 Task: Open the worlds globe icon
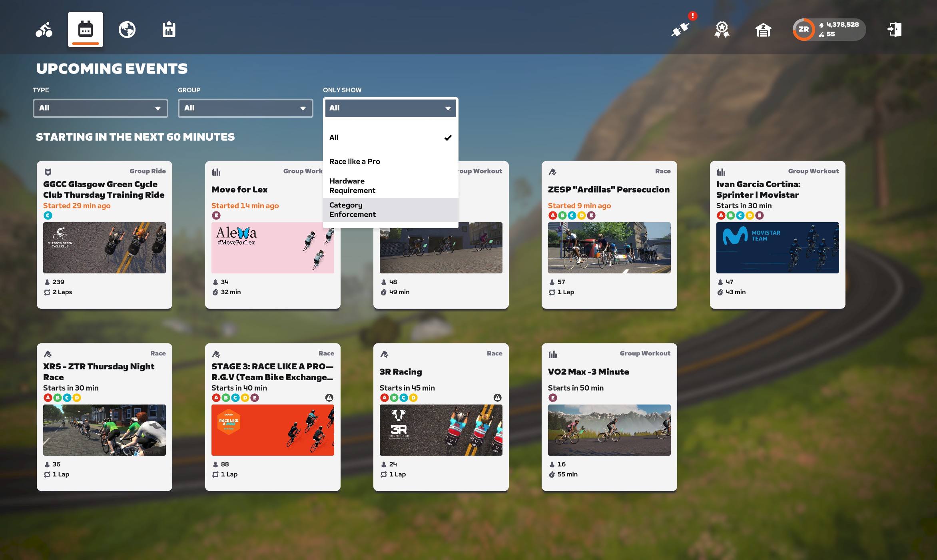pyautogui.click(x=127, y=30)
